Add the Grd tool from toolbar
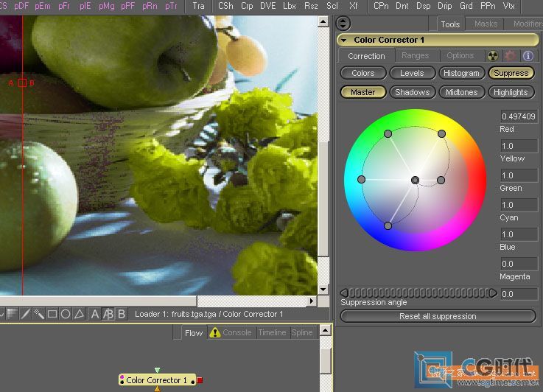 point(466,6)
